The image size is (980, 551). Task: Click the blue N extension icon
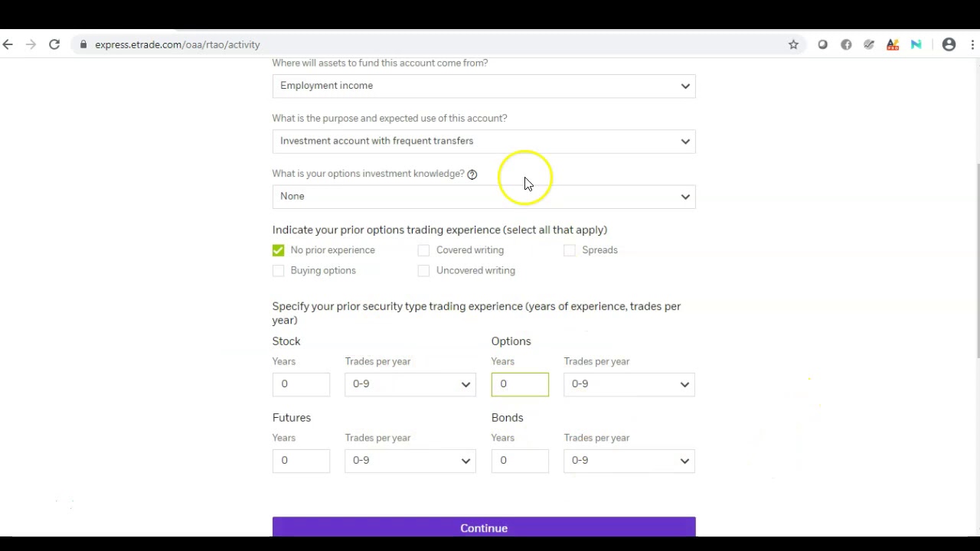click(916, 45)
